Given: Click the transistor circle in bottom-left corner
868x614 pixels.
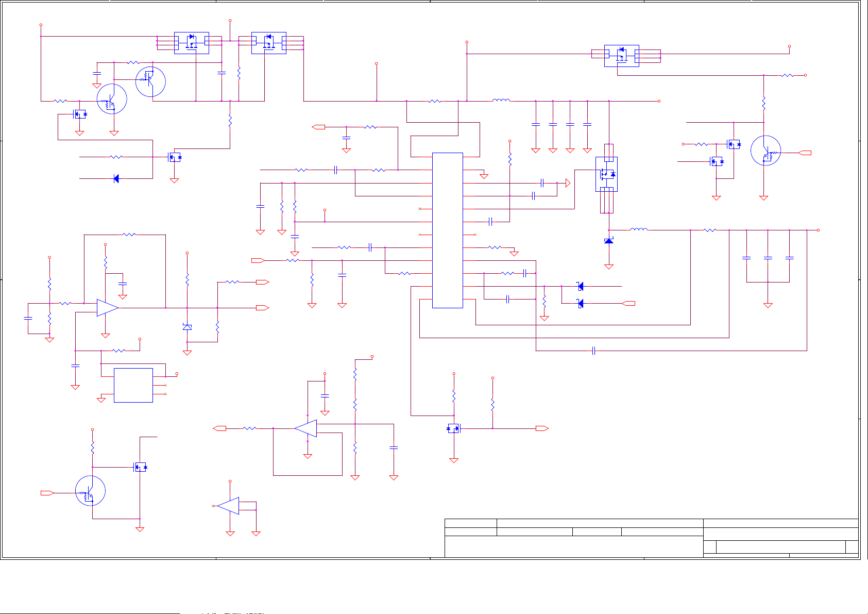Looking at the screenshot, I should [x=90, y=491].
